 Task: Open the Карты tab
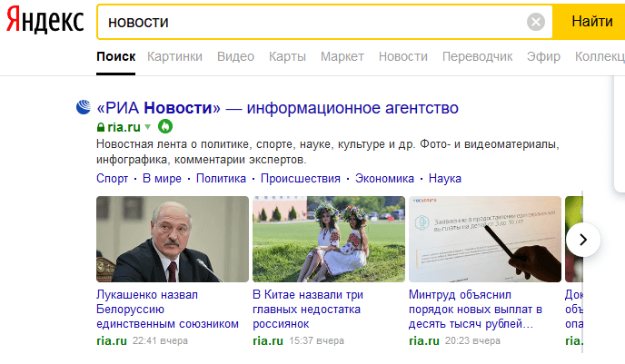coord(287,56)
